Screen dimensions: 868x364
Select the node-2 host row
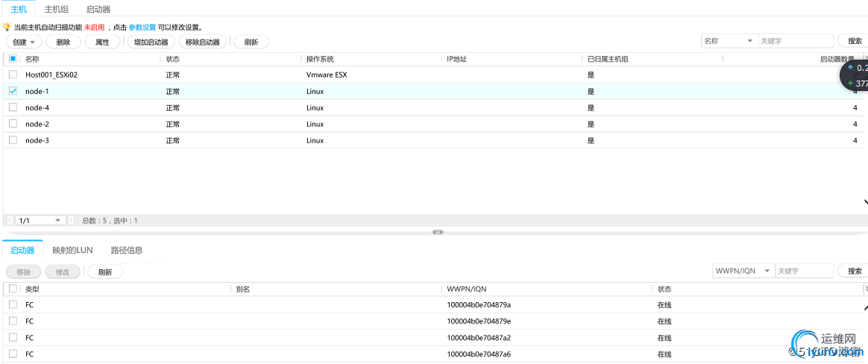tap(433, 124)
